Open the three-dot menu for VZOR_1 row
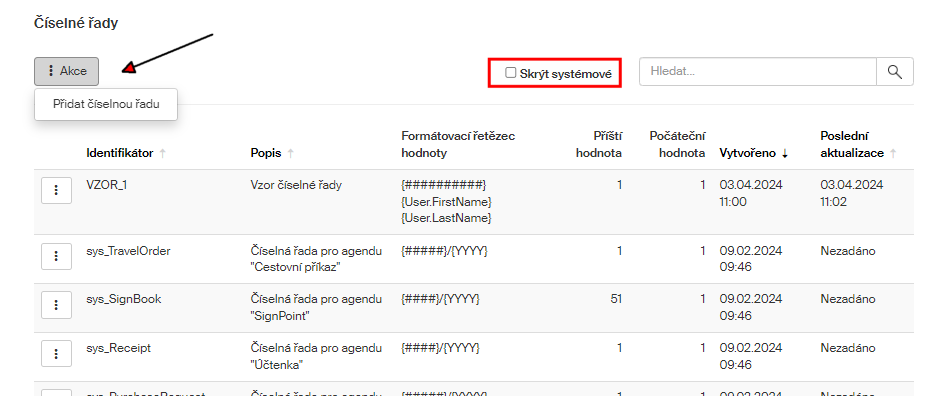 (x=56, y=190)
